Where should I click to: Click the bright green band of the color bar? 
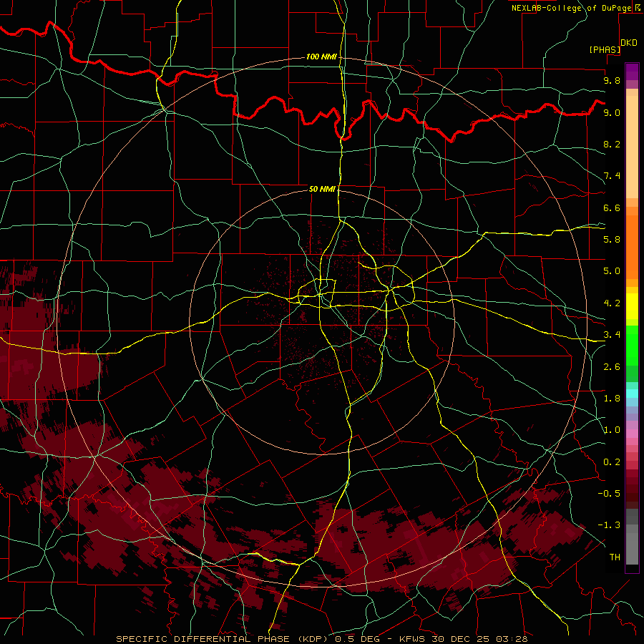632,346
